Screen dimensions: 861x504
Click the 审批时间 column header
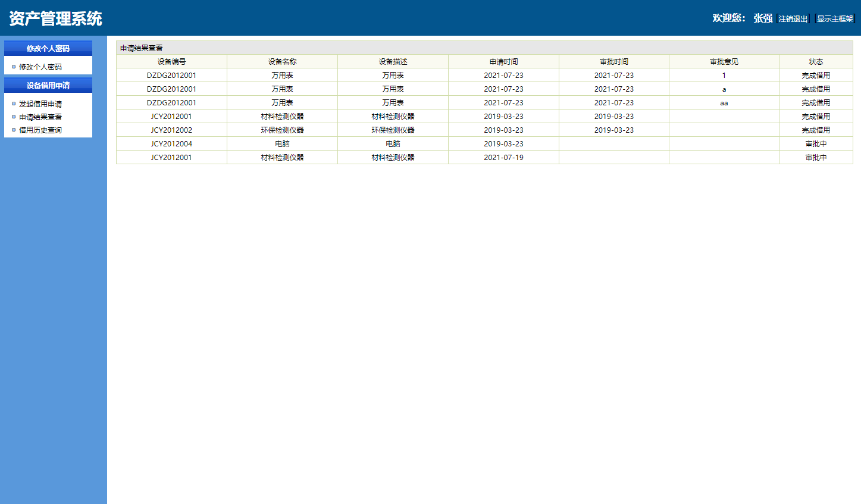click(614, 62)
